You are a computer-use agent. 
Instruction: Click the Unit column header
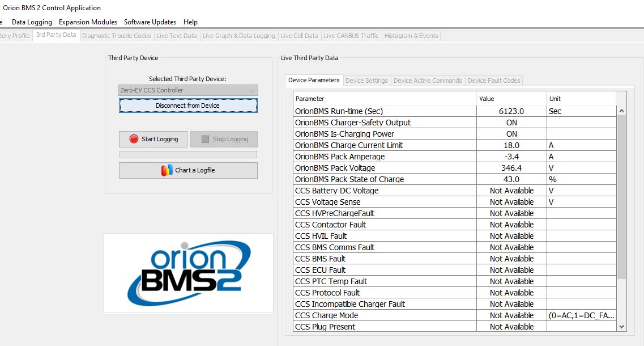click(x=581, y=99)
